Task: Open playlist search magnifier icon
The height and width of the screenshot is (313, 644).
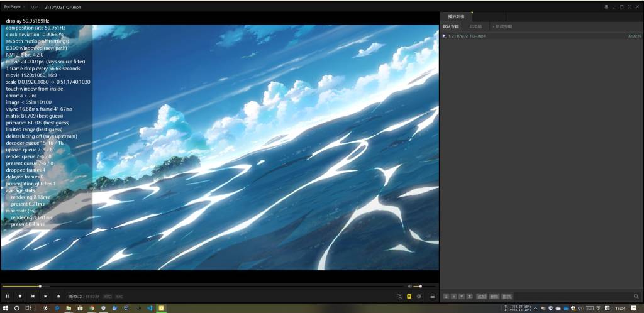Action: coord(636,296)
